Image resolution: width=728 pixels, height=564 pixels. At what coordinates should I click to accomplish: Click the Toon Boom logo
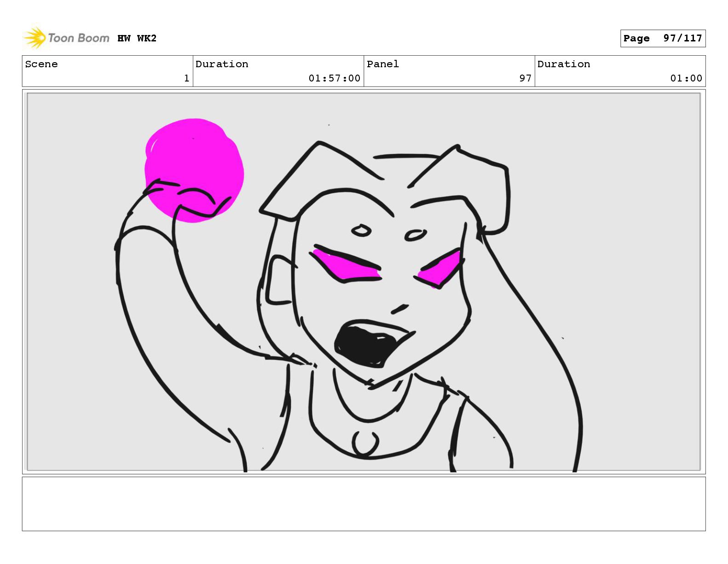66,38
